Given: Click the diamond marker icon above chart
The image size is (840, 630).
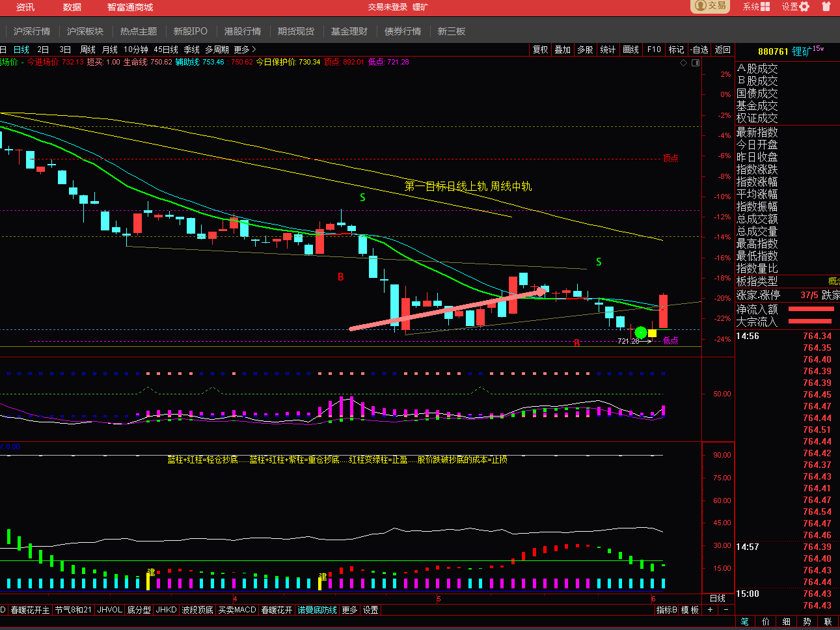Looking at the screenshot, I should pyautogui.click(x=683, y=62).
